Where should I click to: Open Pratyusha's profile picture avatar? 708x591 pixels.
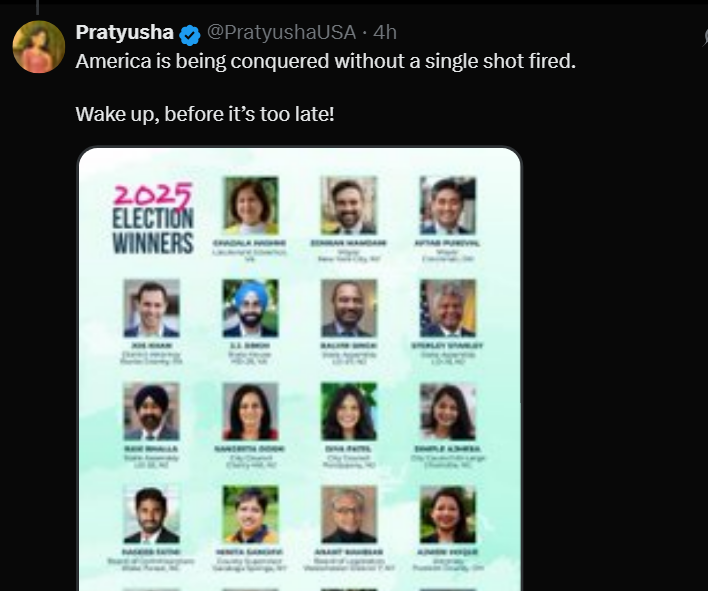click(x=38, y=46)
